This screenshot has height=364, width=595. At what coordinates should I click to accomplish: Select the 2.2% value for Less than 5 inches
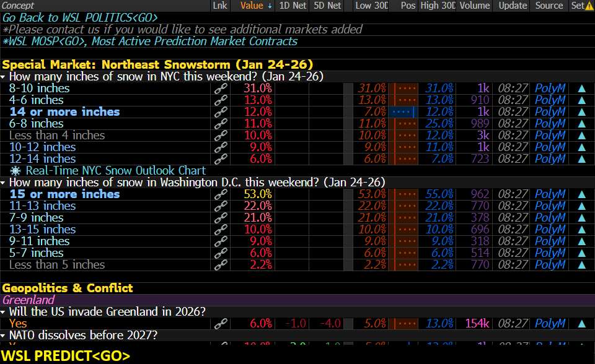coord(261,265)
